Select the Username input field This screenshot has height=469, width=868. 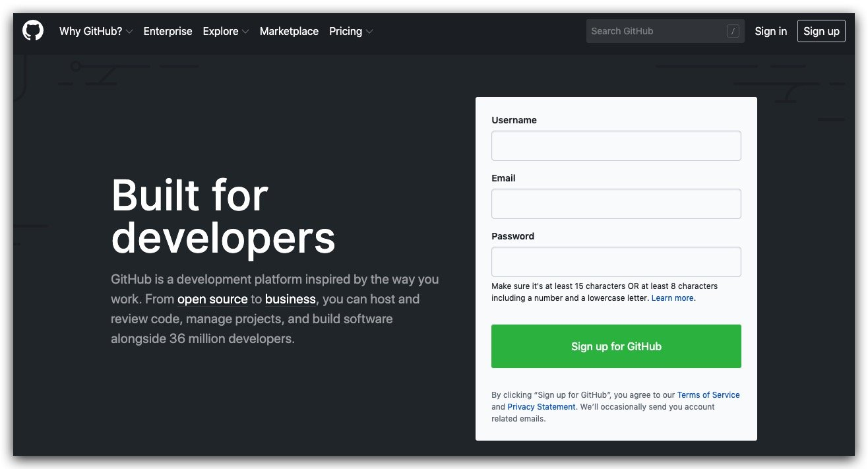click(616, 146)
